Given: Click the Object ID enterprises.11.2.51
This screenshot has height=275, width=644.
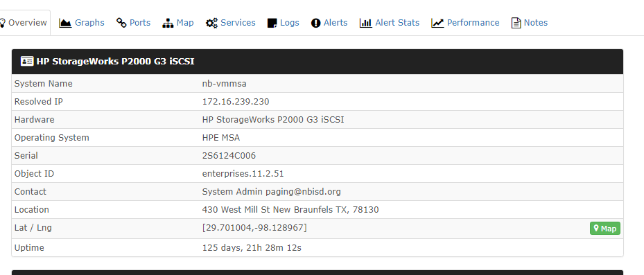Looking at the screenshot, I should (243, 174).
